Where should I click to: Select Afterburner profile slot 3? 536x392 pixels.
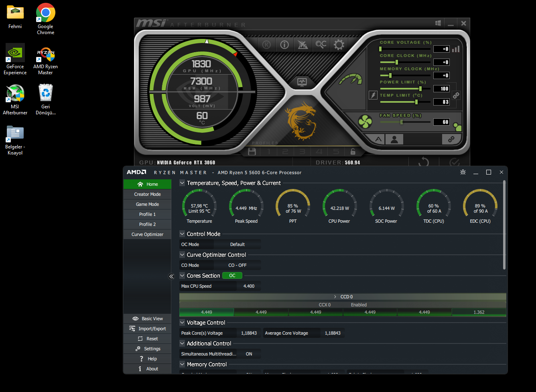point(302,152)
